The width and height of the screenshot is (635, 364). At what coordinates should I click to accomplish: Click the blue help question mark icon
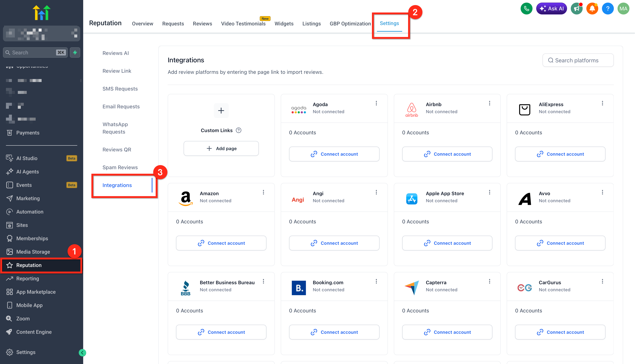pyautogui.click(x=608, y=9)
